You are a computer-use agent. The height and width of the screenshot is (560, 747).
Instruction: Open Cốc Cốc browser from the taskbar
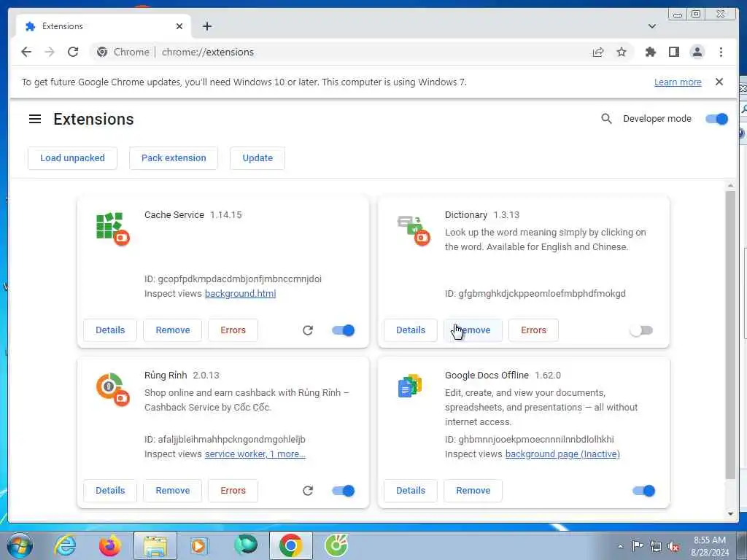click(336, 545)
